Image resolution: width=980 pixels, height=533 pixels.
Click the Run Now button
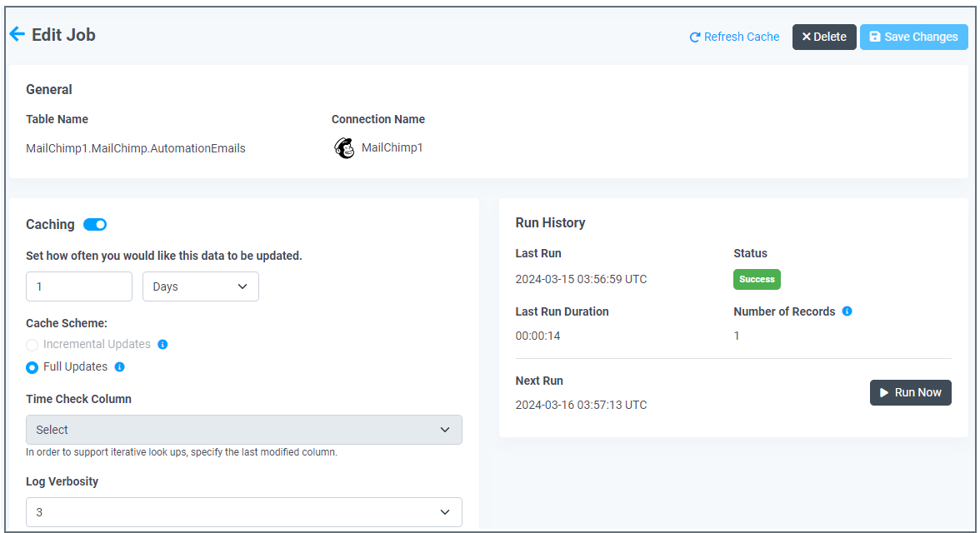910,392
